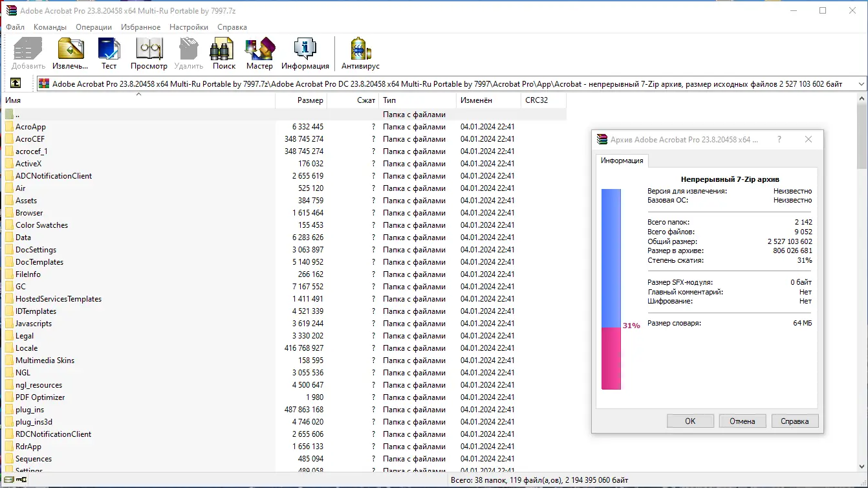Sort the list by the CRC32 column
868x488 pixels.
tap(543, 100)
